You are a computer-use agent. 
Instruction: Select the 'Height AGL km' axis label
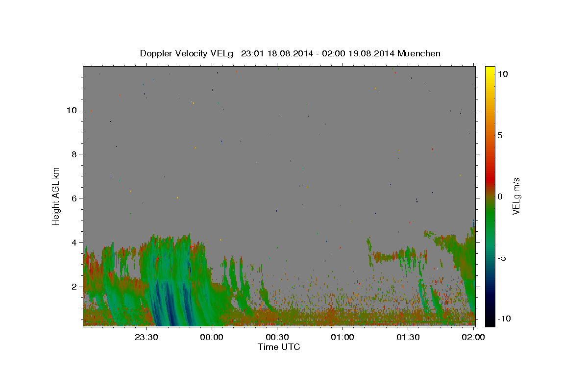coord(56,196)
